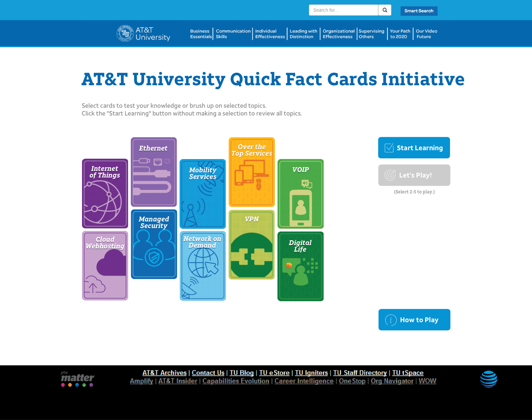Select the Network on Demand card

click(x=202, y=266)
